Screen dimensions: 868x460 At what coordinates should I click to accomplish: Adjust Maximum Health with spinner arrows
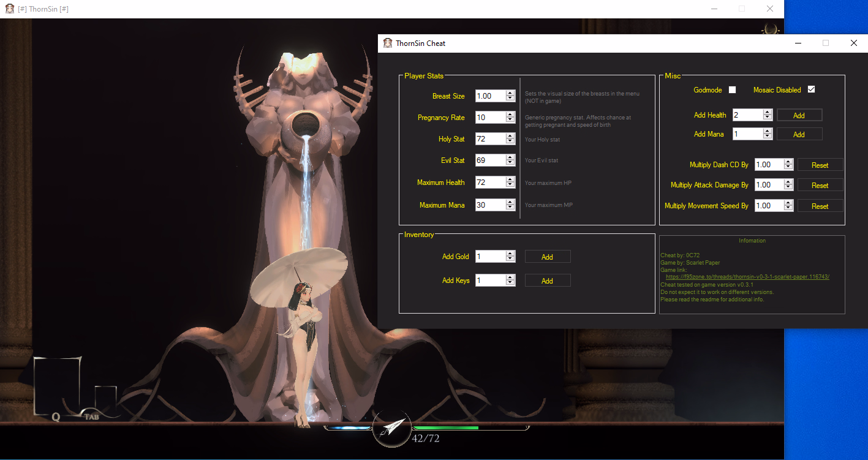pos(510,183)
